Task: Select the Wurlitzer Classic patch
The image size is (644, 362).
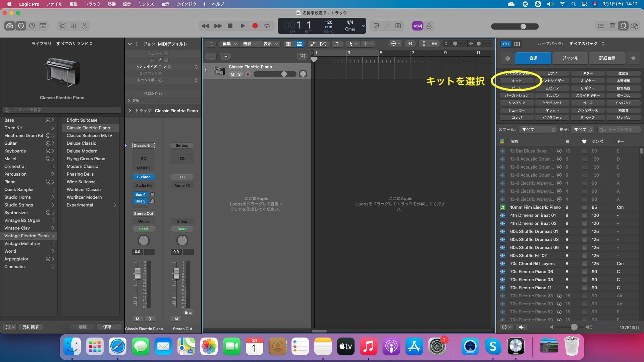Action: coord(84,189)
